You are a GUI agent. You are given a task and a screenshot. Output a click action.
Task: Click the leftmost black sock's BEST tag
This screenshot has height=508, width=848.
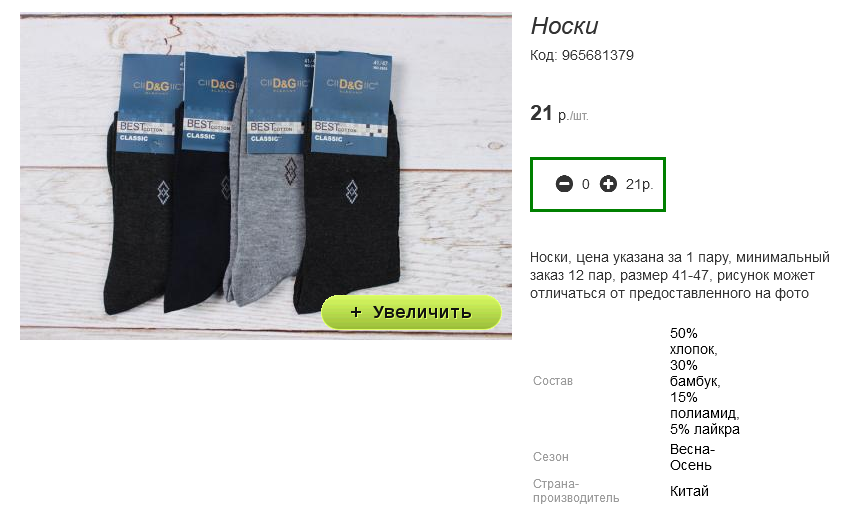[145, 130]
